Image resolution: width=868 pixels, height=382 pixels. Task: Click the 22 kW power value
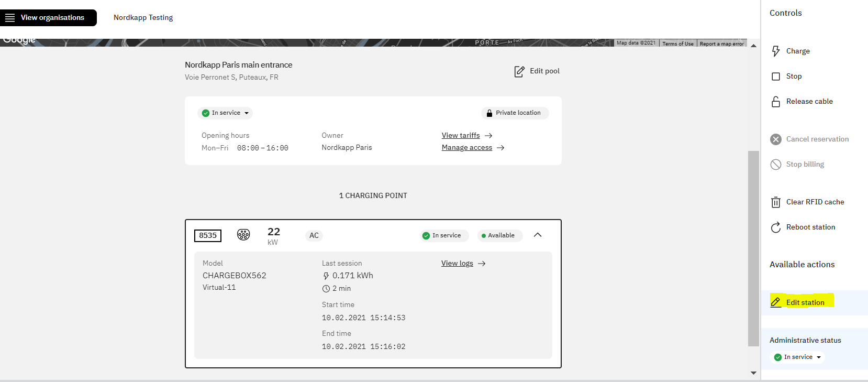click(x=273, y=236)
